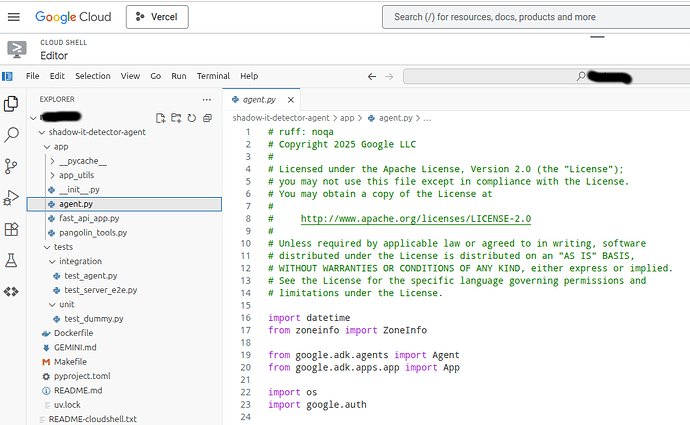690x425 pixels.
Task: Open the Terminal menu
Action: tap(213, 76)
